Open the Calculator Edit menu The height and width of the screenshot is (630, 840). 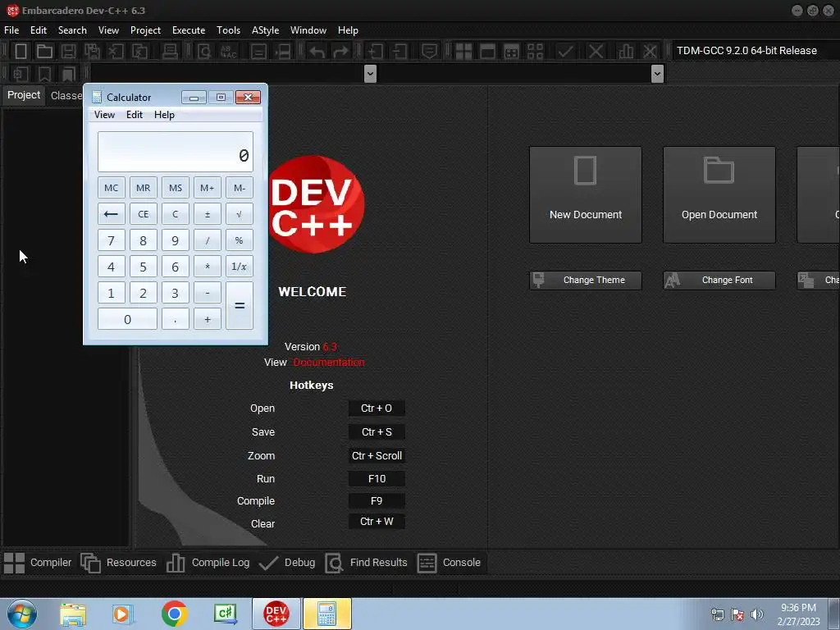(x=135, y=115)
